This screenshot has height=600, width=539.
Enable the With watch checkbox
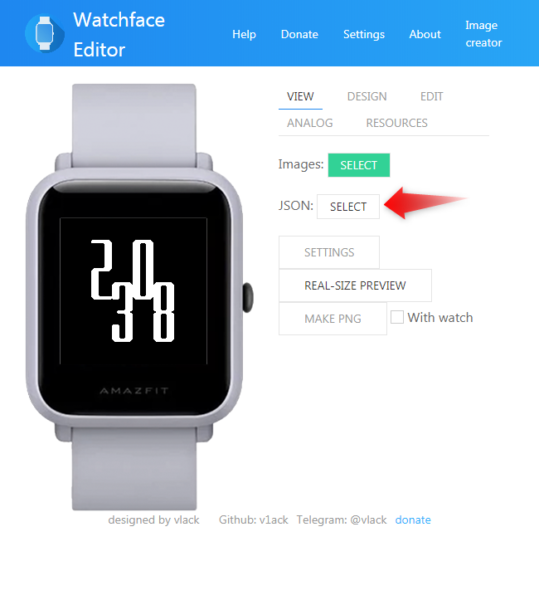(397, 317)
